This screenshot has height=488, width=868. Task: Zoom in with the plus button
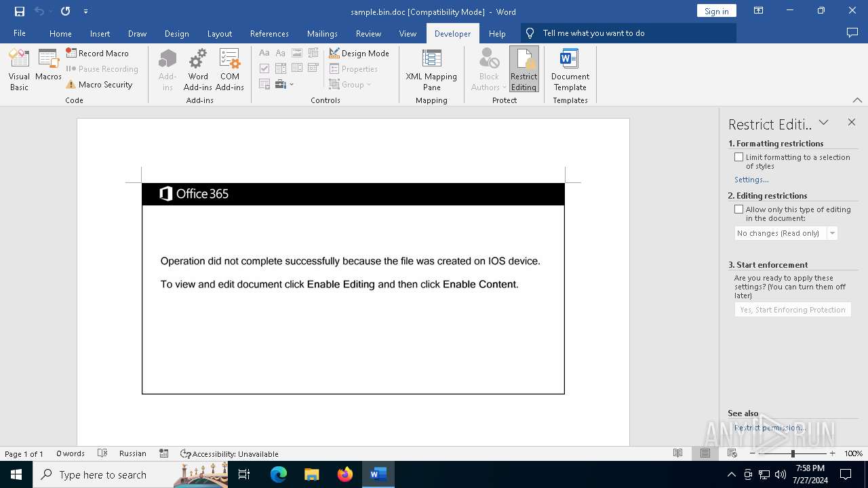pyautogui.click(x=832, y=453)
